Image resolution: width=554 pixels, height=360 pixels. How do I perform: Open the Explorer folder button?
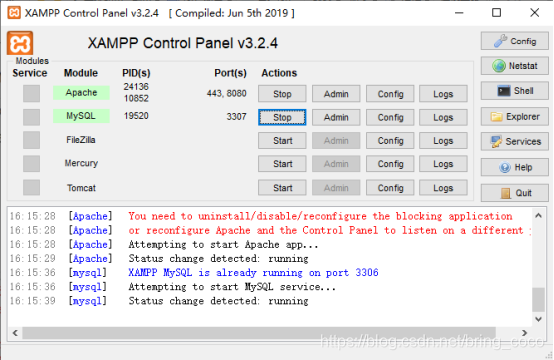tap(514, 117)
